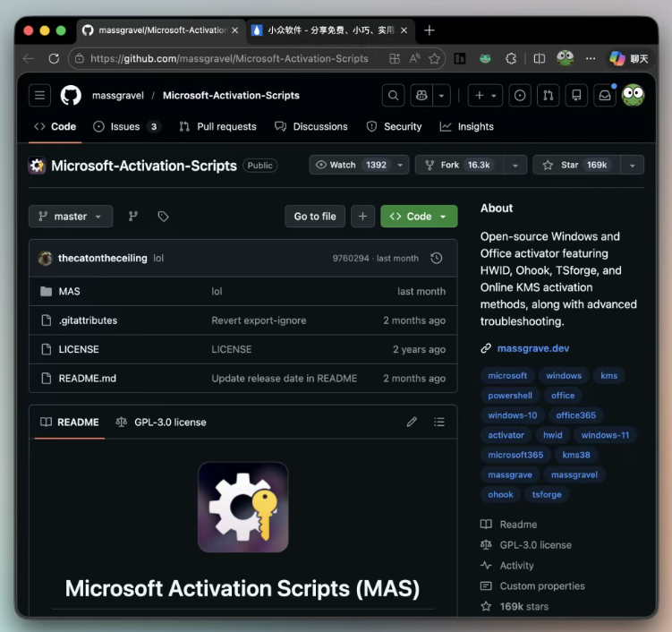This screenshot has width=672, height=632.
Task: View commit history via clock icon
Action: 436,258
